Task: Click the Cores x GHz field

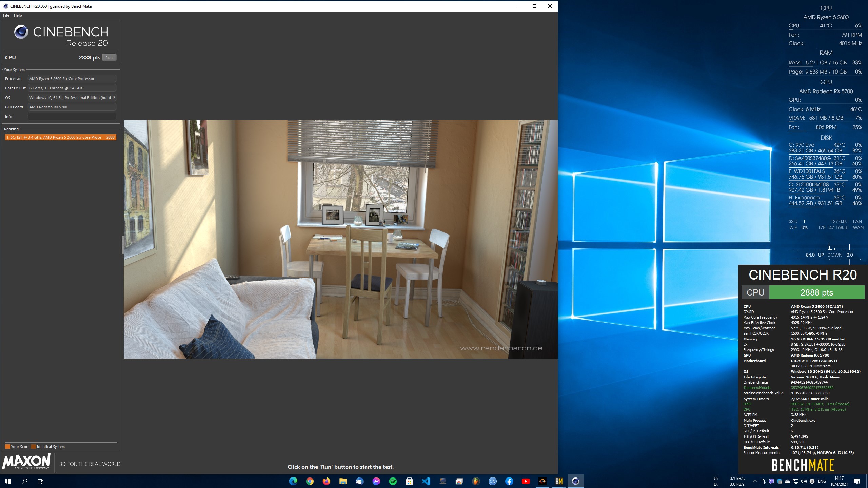Action: 72,88
